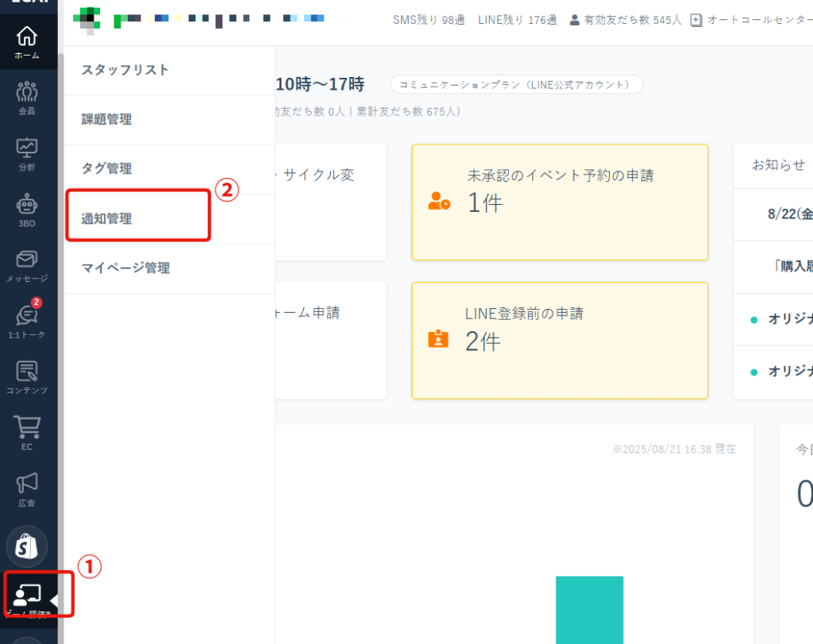Open the 会員 members section
The image size is (813, 644).
[x=27, y=98]
